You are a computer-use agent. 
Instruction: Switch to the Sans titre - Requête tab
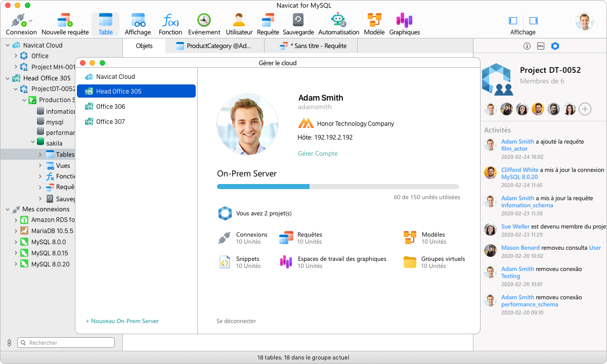[311, 46]
